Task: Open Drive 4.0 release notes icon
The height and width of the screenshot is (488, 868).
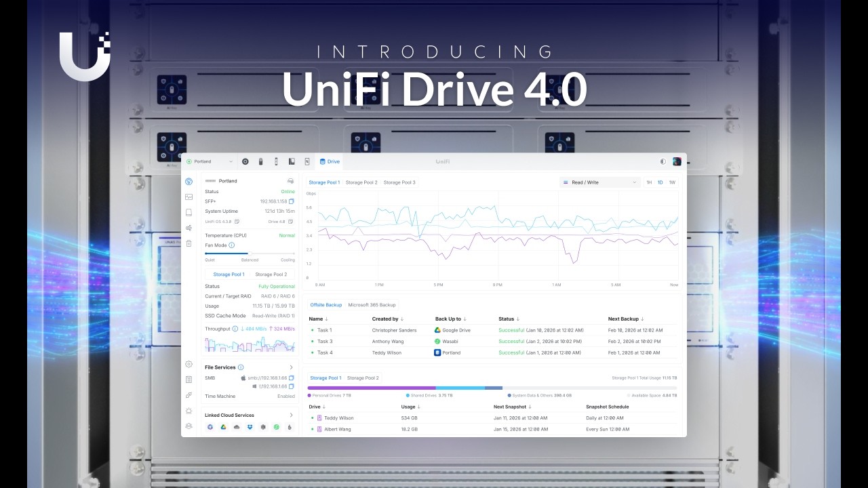Action: [291, 221]
